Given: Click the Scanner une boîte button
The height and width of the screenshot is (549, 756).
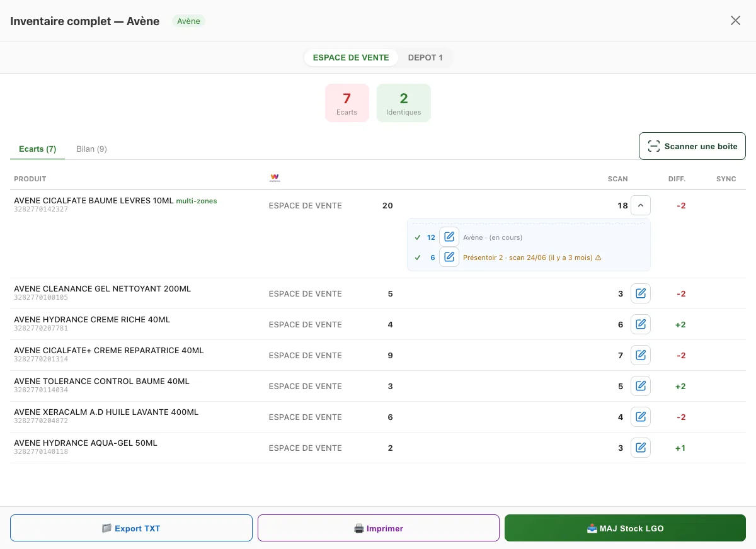Looking at the screenshot, I should click(x=692, y=146).
